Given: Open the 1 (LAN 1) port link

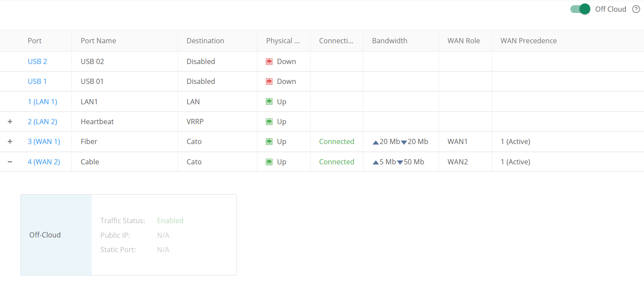Looking at the screenshot, I should pyautogui.click(x=42, y=102).
